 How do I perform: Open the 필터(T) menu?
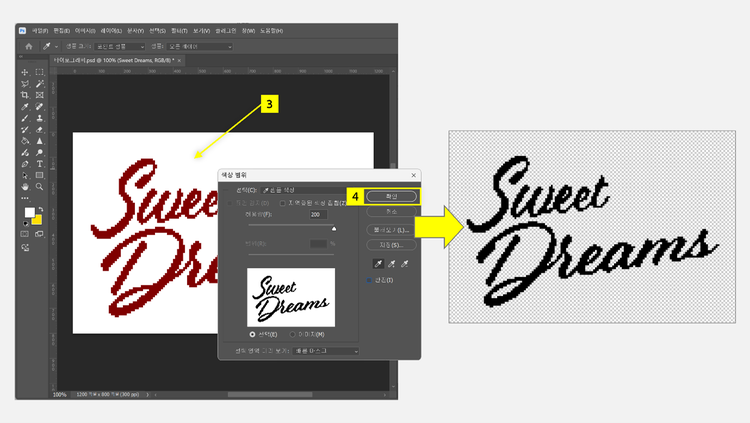(x=179, y=31)
